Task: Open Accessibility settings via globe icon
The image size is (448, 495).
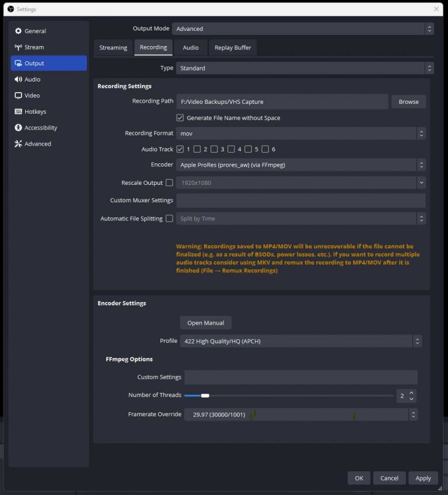Action: [x=18, y=128]
